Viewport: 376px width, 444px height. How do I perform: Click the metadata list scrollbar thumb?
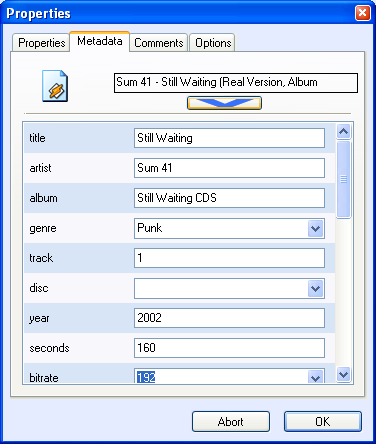coord(343,179)
